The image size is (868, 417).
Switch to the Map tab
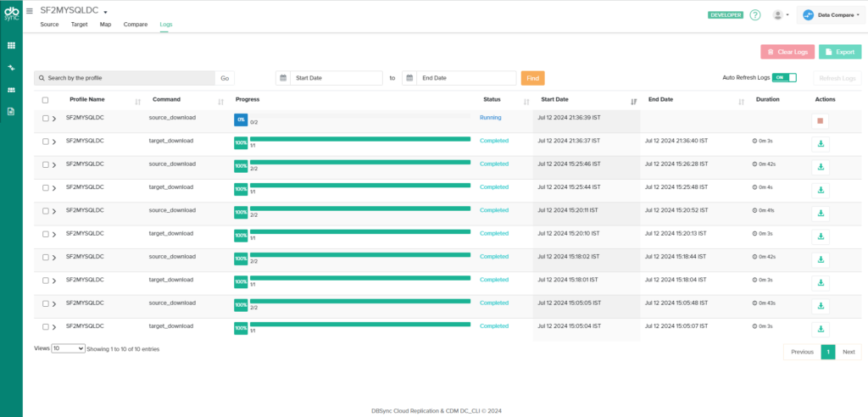(x=105, y=25)
